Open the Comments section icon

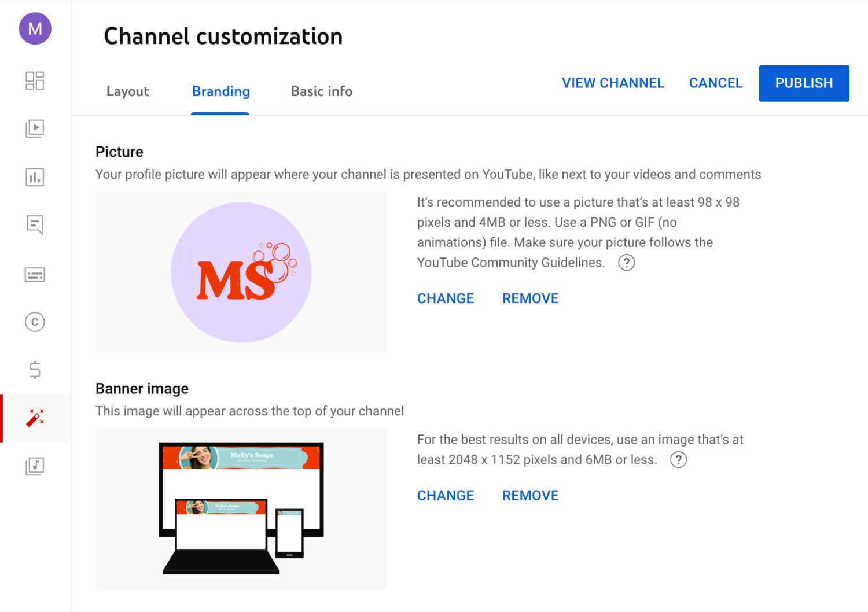click(35, 225)
